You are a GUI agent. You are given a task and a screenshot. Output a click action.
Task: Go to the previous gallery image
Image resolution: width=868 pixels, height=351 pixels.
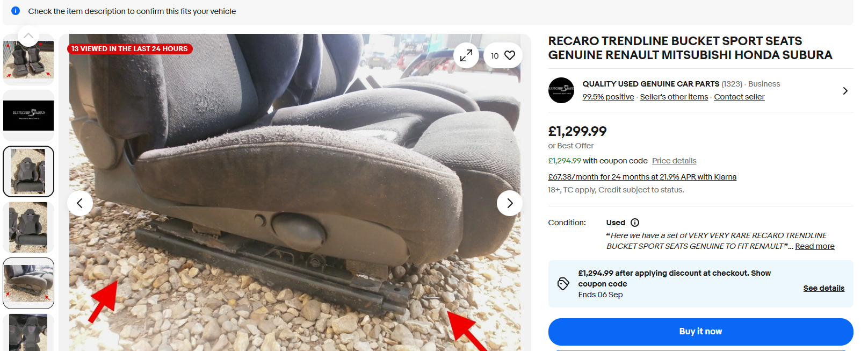(x=80, y=203)
